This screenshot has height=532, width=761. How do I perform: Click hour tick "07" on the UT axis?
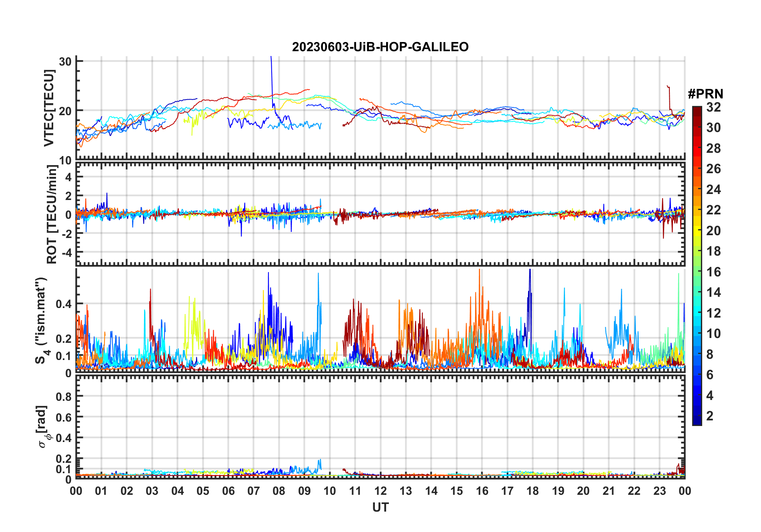tap(254, 491)
